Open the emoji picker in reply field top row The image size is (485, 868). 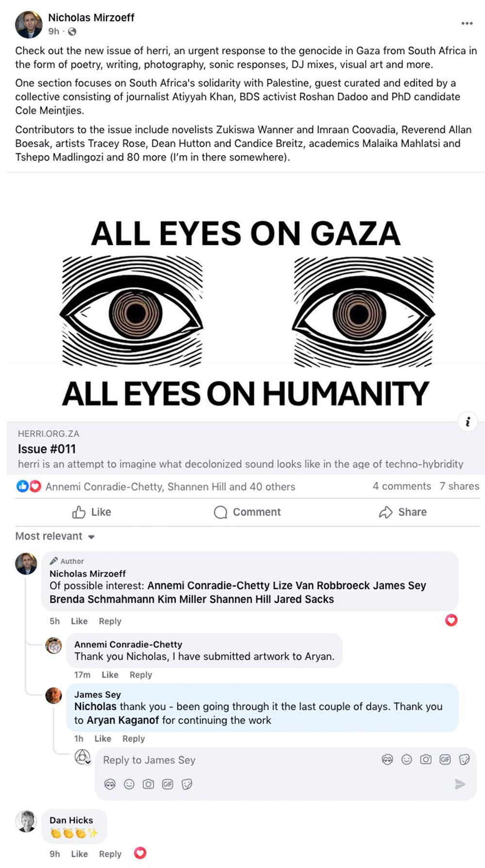pos(406,759)
